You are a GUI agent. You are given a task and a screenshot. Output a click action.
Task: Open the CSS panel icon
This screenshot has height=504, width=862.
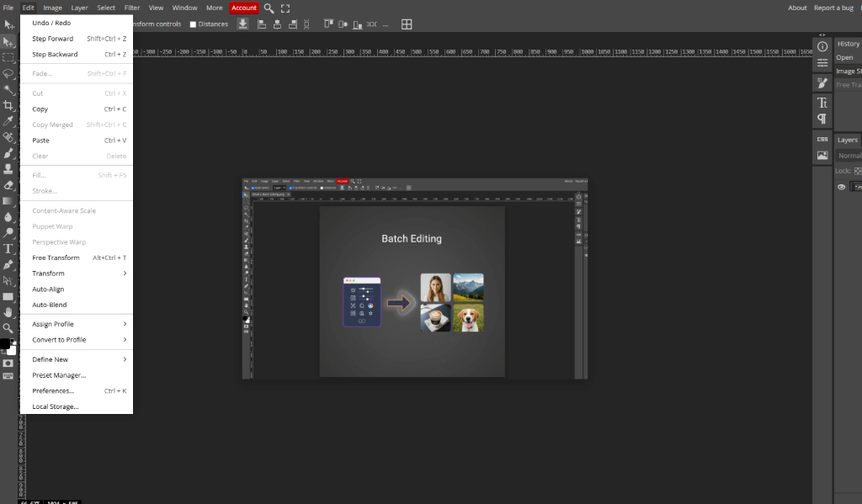coord(822,139)
